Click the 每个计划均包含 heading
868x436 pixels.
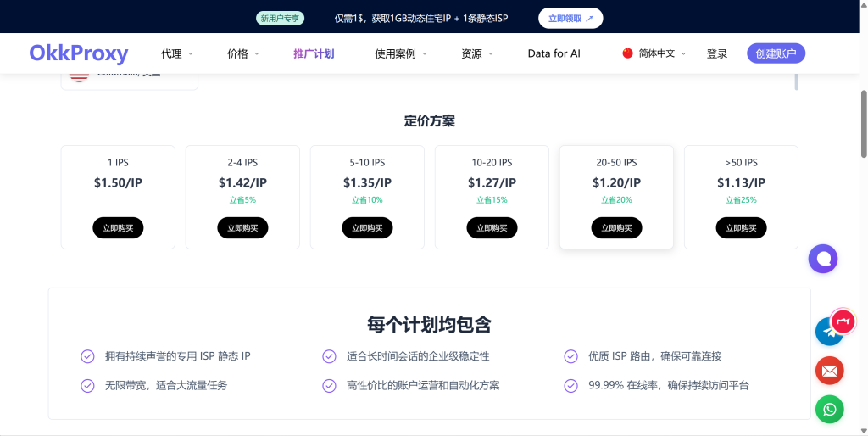pyautogui.click(x=429, y=325)
